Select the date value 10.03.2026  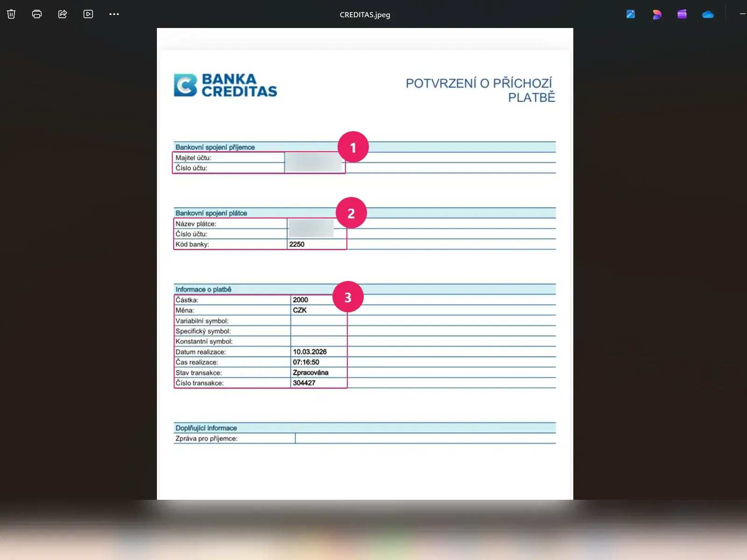(x=310, y=351)
